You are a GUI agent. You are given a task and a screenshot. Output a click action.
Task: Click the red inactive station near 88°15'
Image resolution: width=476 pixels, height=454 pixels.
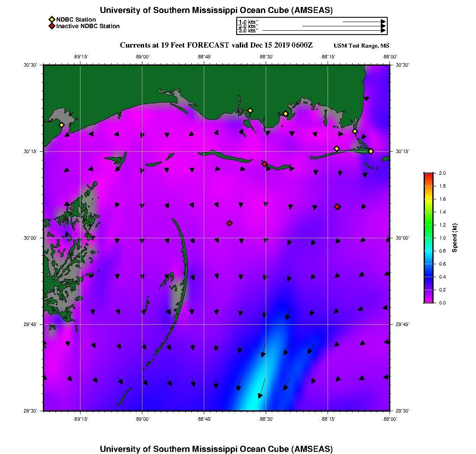point(337,207)
